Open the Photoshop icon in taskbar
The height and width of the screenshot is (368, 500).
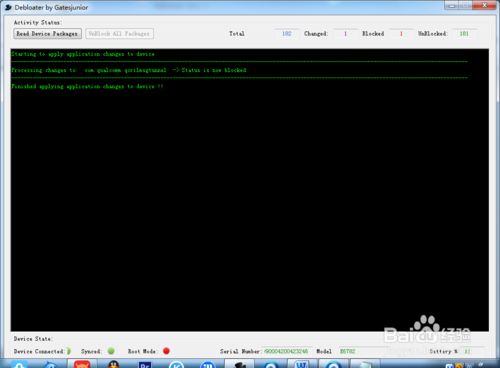point(145,365)
